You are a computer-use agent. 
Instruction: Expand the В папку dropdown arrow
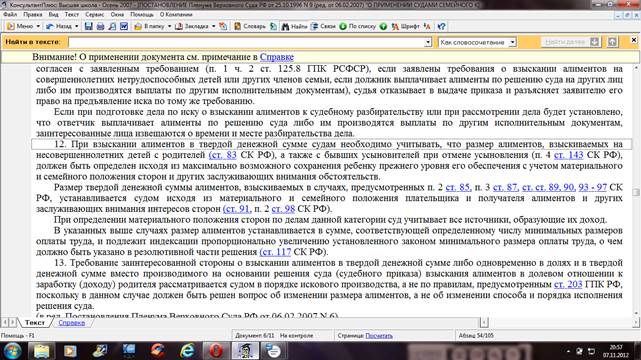click(169, 26)
